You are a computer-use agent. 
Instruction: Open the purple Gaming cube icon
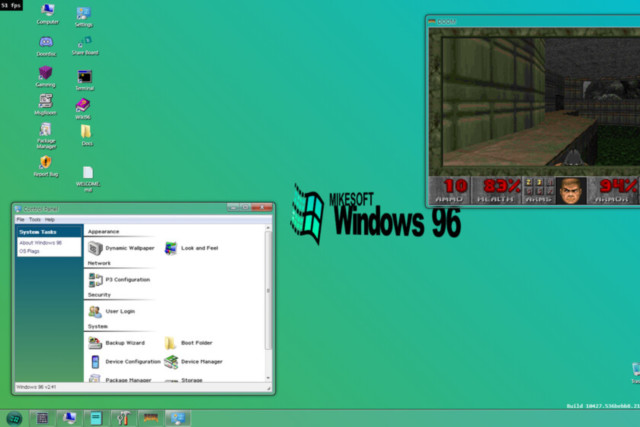(45, 76)
